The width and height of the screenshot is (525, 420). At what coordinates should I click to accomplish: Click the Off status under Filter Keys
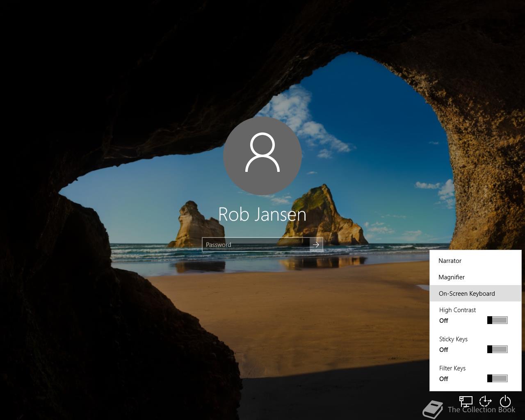[444, 379]
